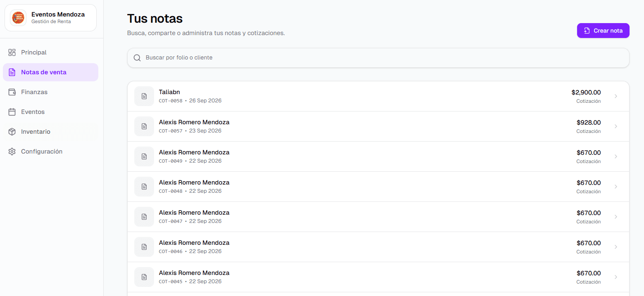Click the Eventos calendar icon
The image size is (644, 296).
[x=12, y=112]
